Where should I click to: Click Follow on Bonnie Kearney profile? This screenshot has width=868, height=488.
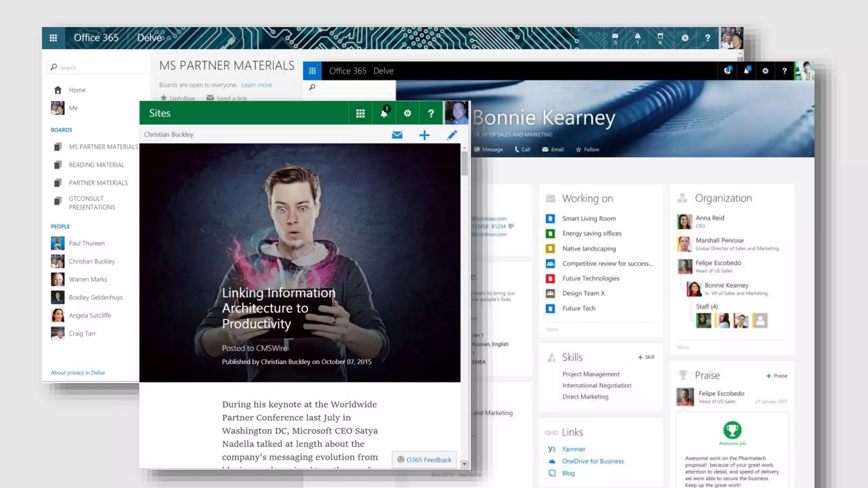pyautogui.click(x=587, y=149)
